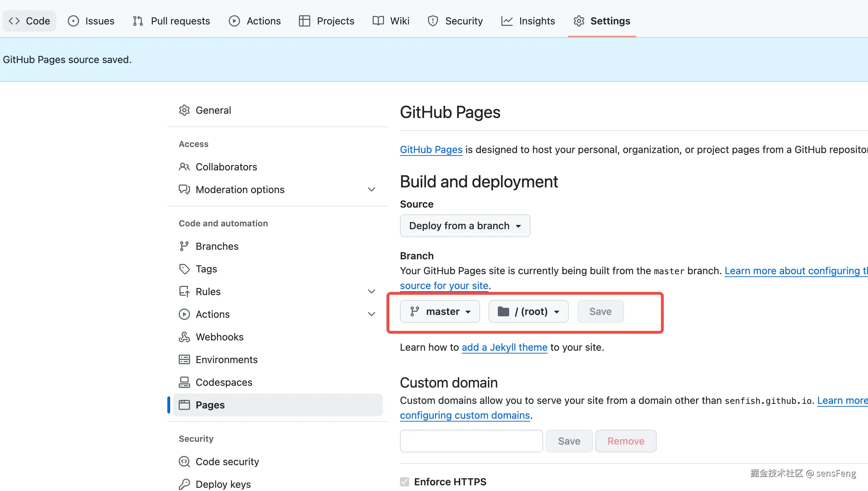Focus the custom domain text field
868x491 pixels.
coord(471,441)
